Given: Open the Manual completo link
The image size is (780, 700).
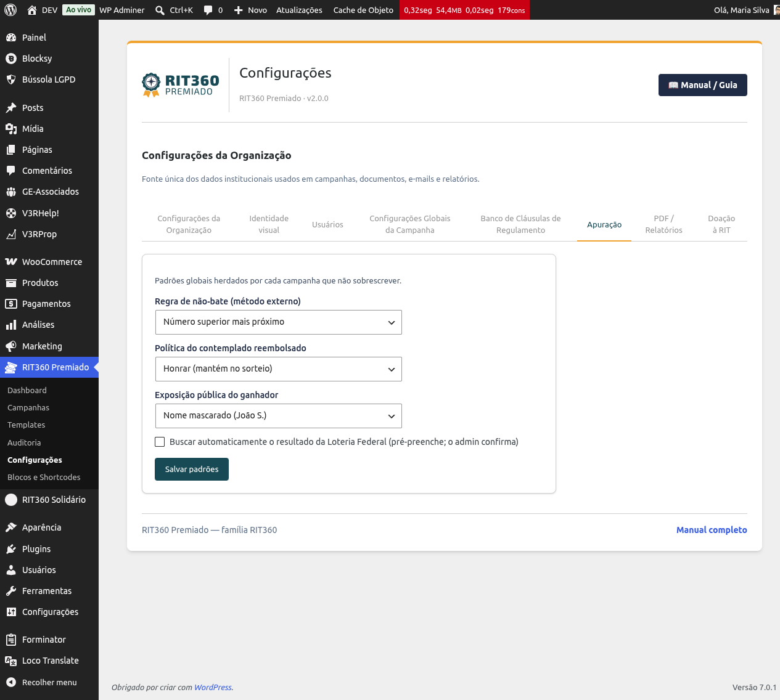Looking at the screenshot, I should coord(712,530).
